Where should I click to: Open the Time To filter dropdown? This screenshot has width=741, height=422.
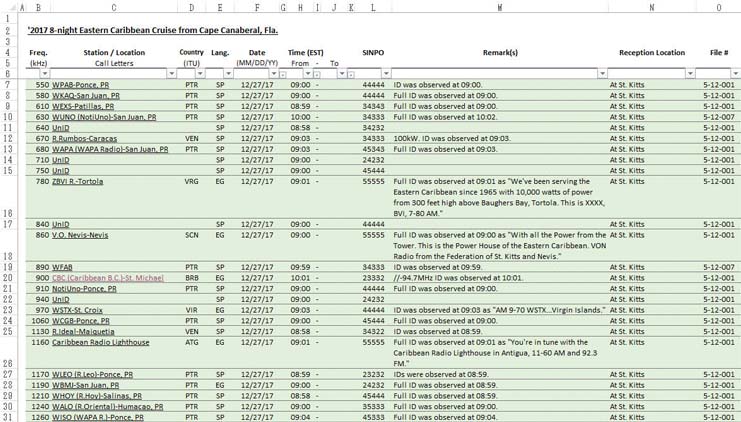click(342, 74)
